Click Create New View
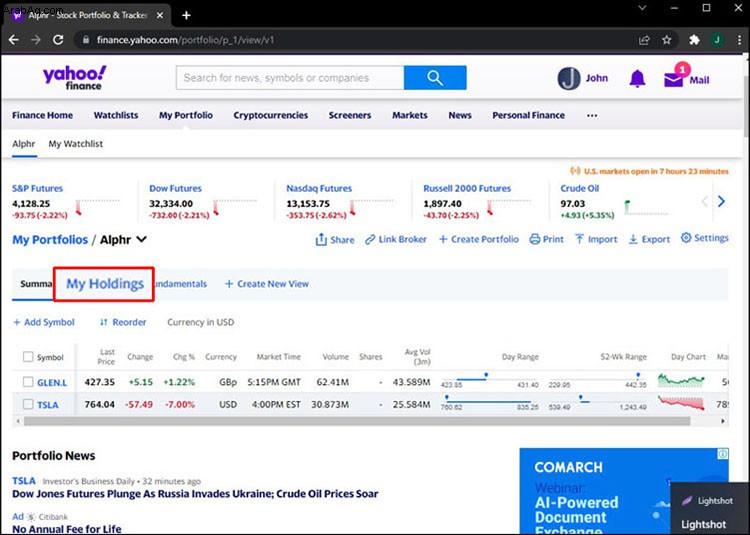The image size is (750, 535). click(267, 284)
